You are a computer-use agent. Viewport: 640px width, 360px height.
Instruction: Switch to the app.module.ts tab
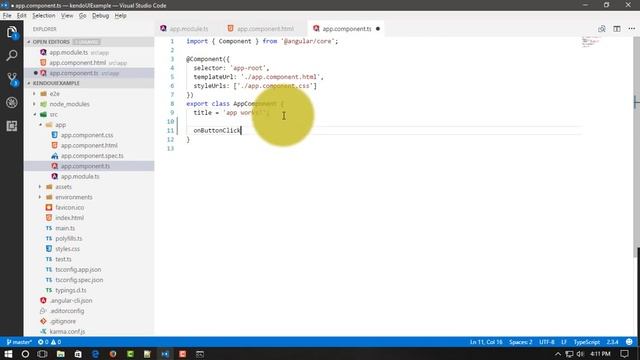(x=189, y=29)
